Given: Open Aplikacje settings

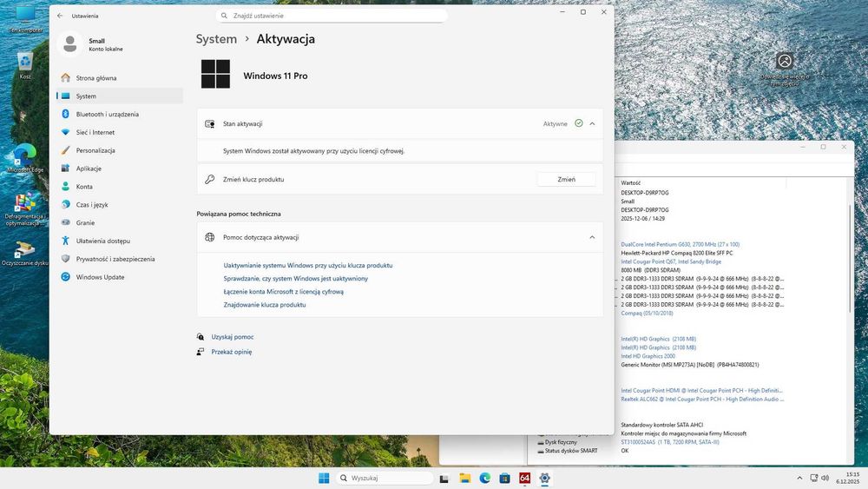Looking at the screenshot, I should pos(119,169).
